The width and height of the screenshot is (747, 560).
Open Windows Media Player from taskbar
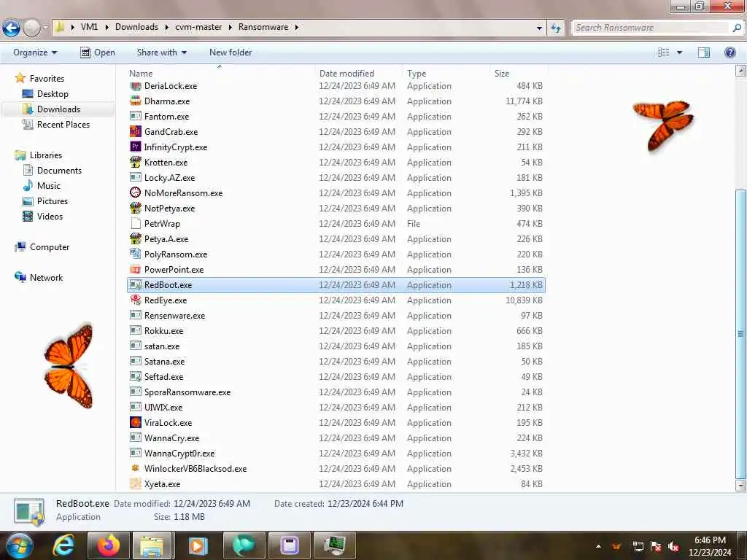point(198,545)
